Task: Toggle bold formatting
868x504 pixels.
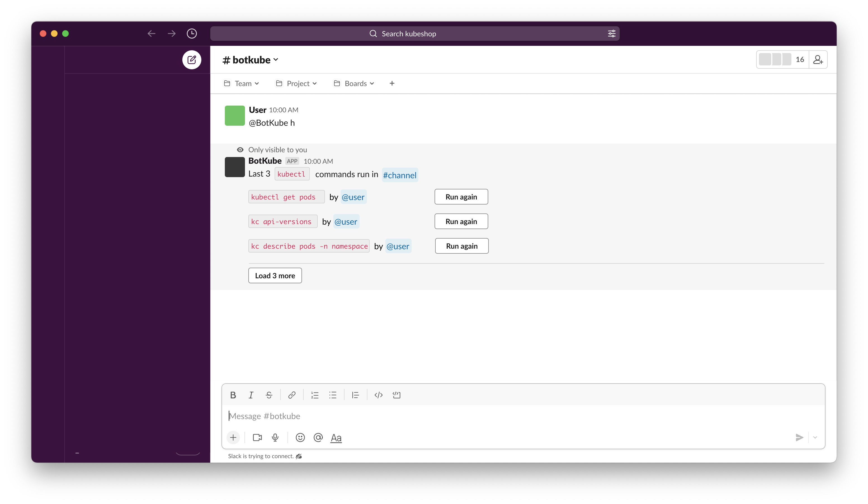Action: point(233,395)
